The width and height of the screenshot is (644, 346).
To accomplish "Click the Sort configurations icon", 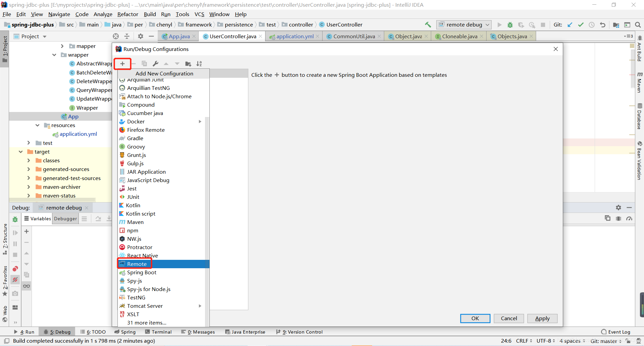I will pyautogui.click(x=199, y=64).
